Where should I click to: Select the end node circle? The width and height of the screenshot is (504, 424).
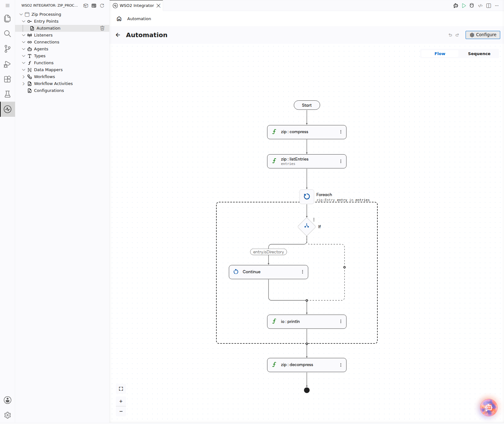(307, 390)
